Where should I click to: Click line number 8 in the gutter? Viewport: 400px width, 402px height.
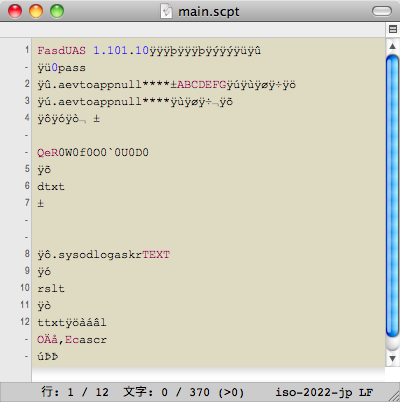click(27, 254)
